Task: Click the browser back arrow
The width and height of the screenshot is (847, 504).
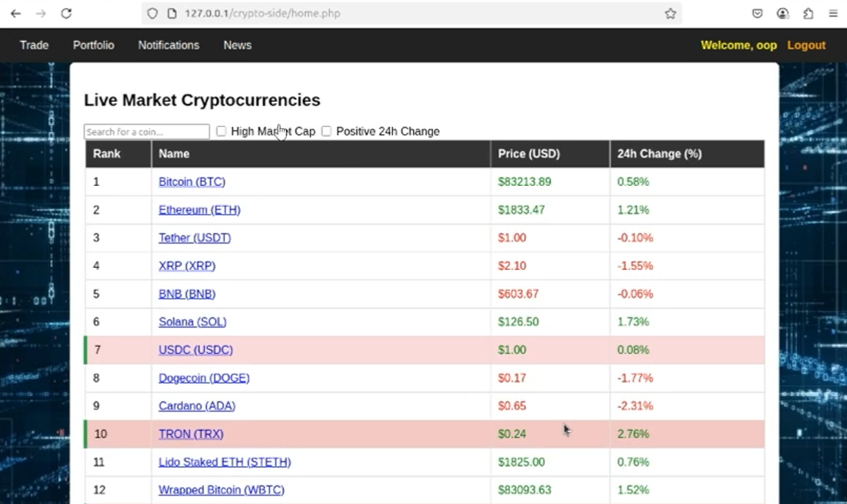Action: 16,14
